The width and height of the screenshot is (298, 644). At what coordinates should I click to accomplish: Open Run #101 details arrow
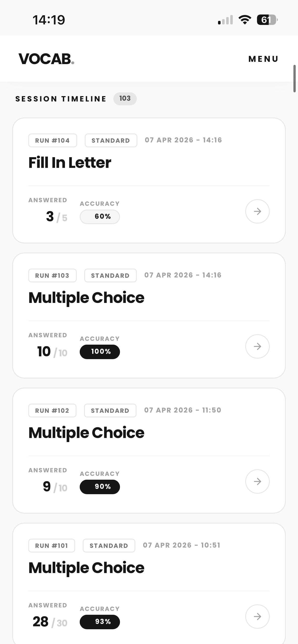point(257,617)
